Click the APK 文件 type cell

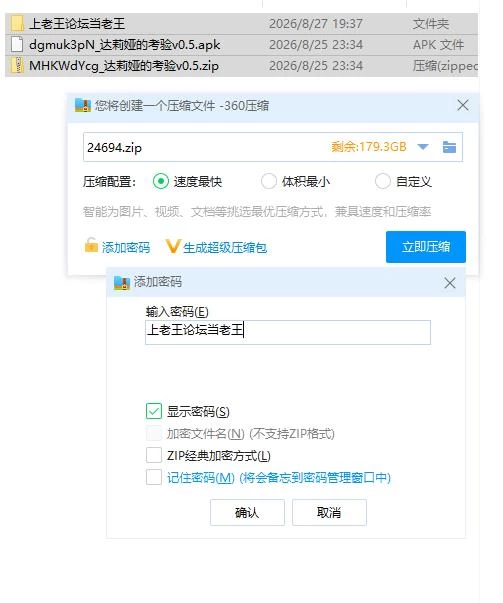point(438,45)
